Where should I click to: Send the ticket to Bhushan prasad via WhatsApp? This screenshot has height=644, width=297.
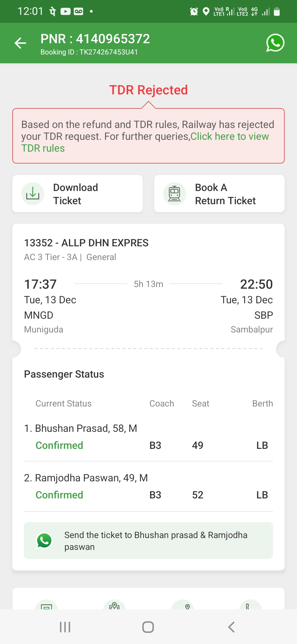(156, 541)
